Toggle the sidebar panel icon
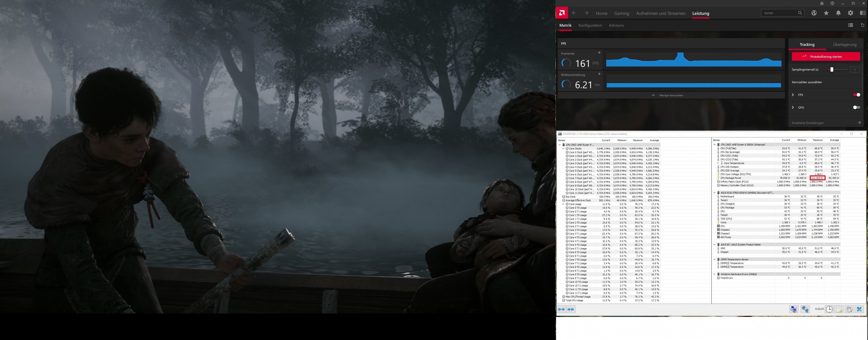868x340 pixels. pyautogui.click(x=863, y=13)
